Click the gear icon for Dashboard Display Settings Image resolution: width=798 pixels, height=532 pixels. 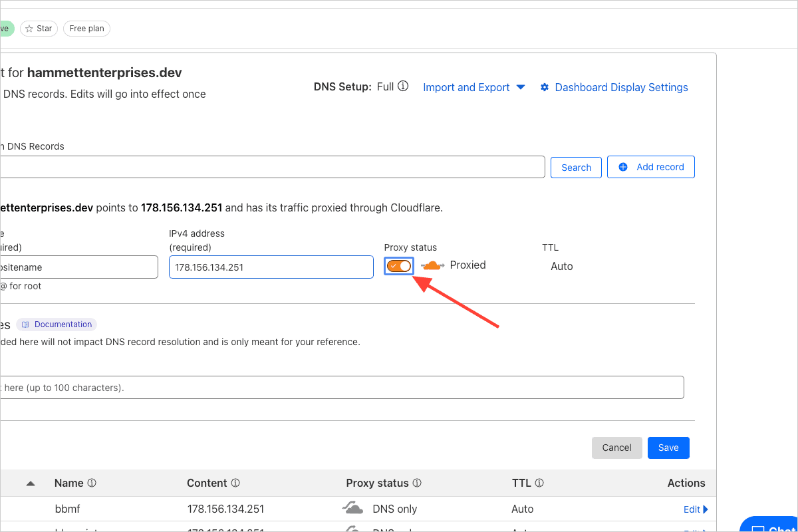tap(545, 88)
